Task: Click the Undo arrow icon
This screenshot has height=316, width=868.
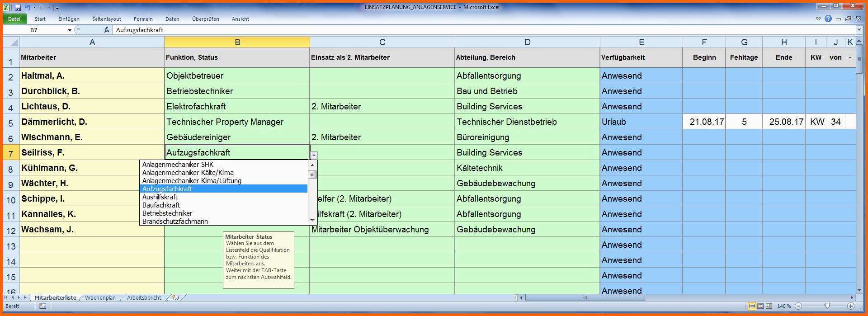Action: click(x=28, y=7)
